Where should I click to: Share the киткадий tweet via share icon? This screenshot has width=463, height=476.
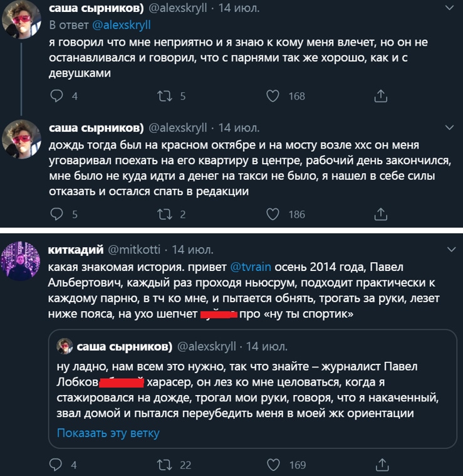(380, 465)
